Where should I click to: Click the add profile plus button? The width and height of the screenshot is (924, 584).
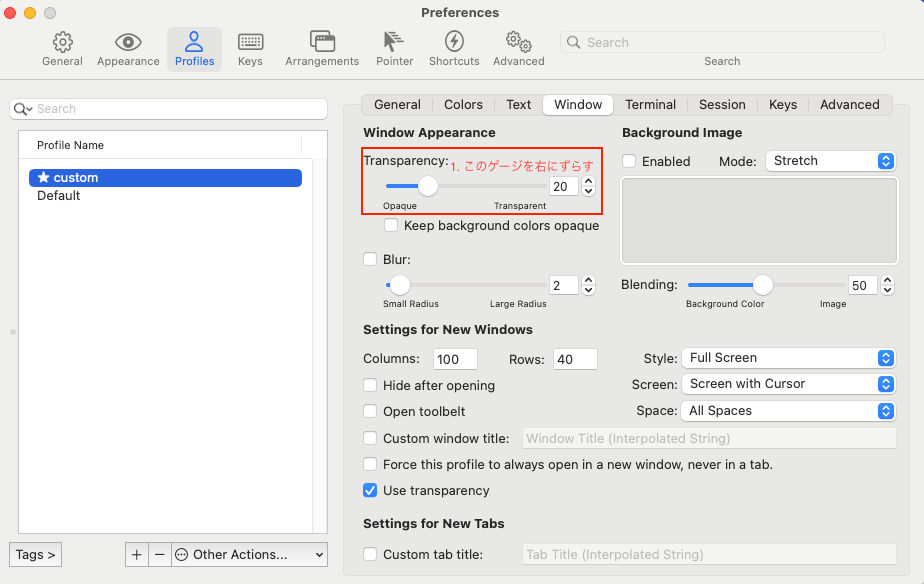click(x=137, y=555)
